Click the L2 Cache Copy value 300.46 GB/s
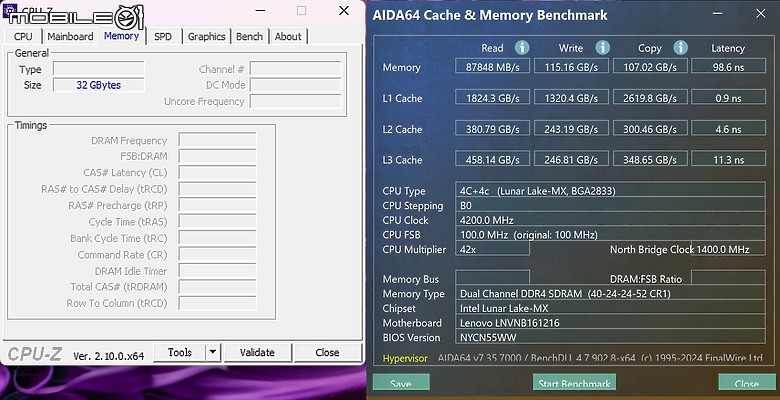This screenshot has width=780, height=400. point(650,128)
